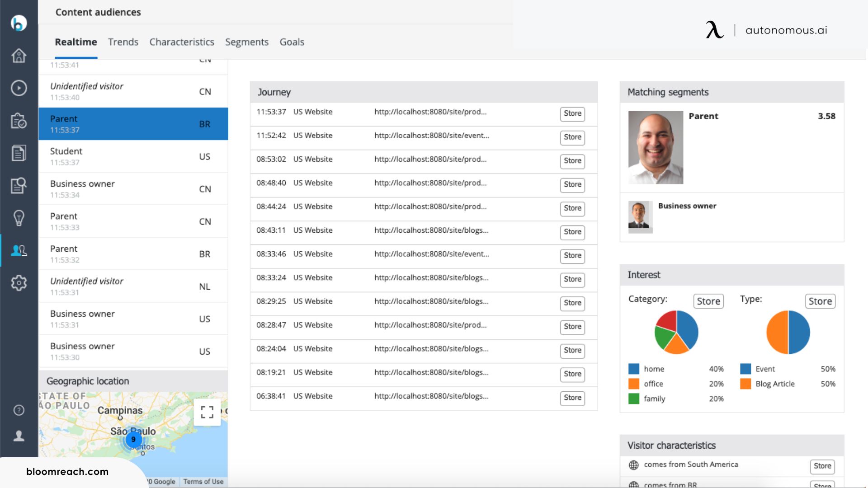The height and width of the screenshot is (488, 868).
Task: Select Parent visitor at 11:53:33
Action: tap(133, 221)
